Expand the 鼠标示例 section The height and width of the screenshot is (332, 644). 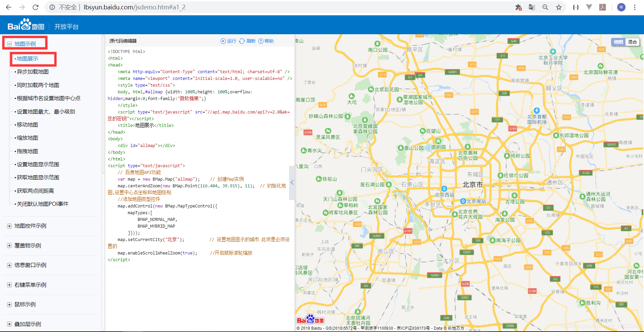coord(9,304)
